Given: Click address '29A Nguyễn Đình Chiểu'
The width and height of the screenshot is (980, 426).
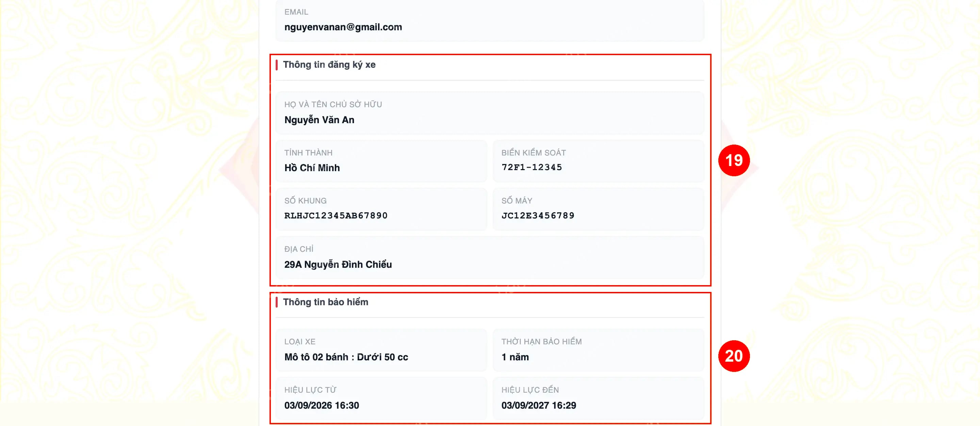Looking at the screenshot, I should 338,264.
